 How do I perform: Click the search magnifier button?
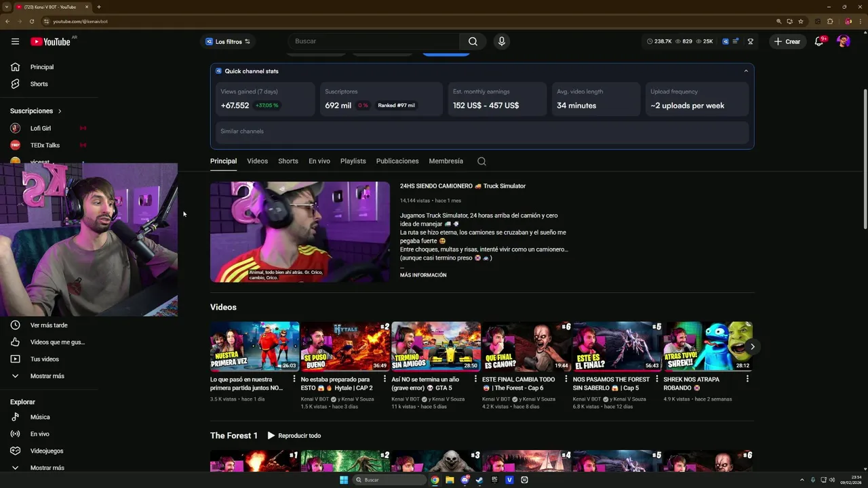473,41
